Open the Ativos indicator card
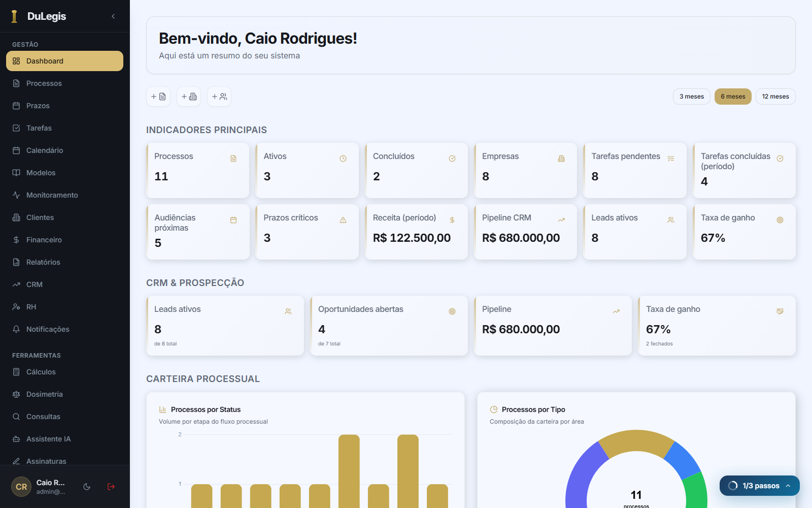Image resolution: width=812 pixels, height=508 pixels. (307, 170)
